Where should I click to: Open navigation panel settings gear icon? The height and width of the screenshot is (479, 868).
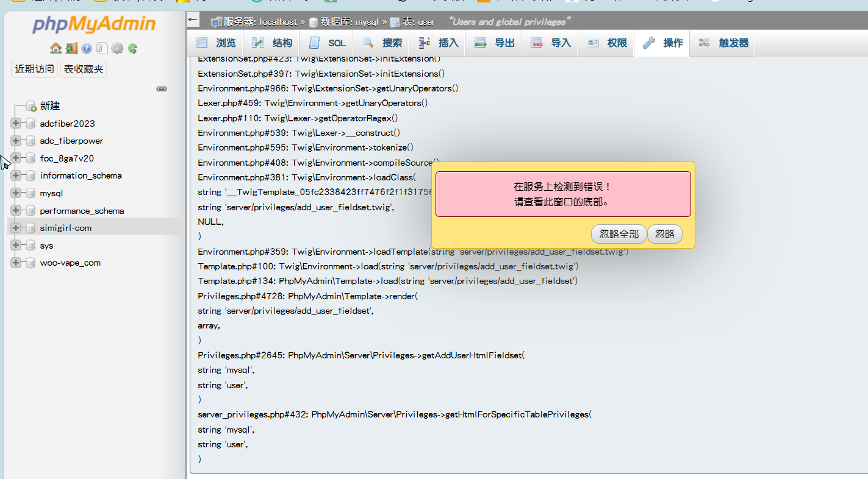[117, 48]
